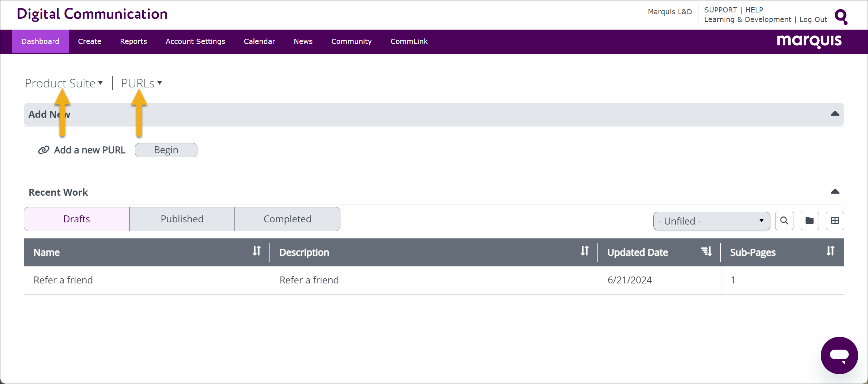868x384 pixels.
Task: Click the link icon beside Add a new PURL
Action: pos(44,150)
